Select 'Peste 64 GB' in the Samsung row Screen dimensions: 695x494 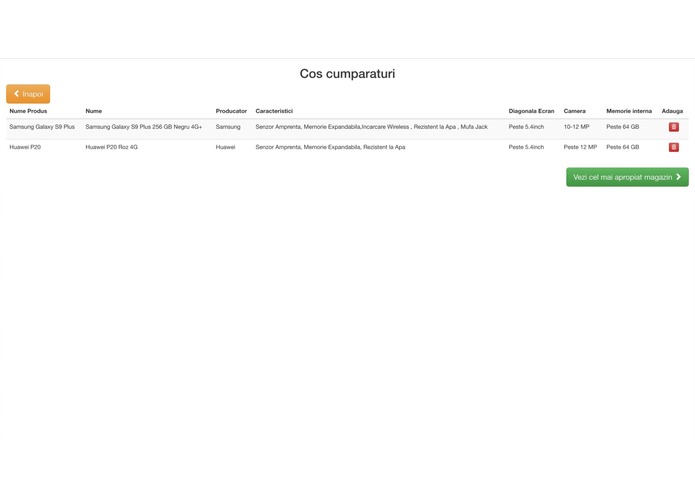click(x=623, y=127)
